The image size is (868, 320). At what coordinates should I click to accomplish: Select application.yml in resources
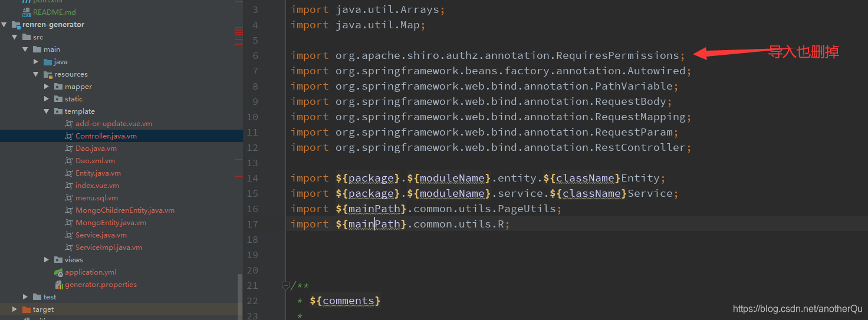point(91,272)
